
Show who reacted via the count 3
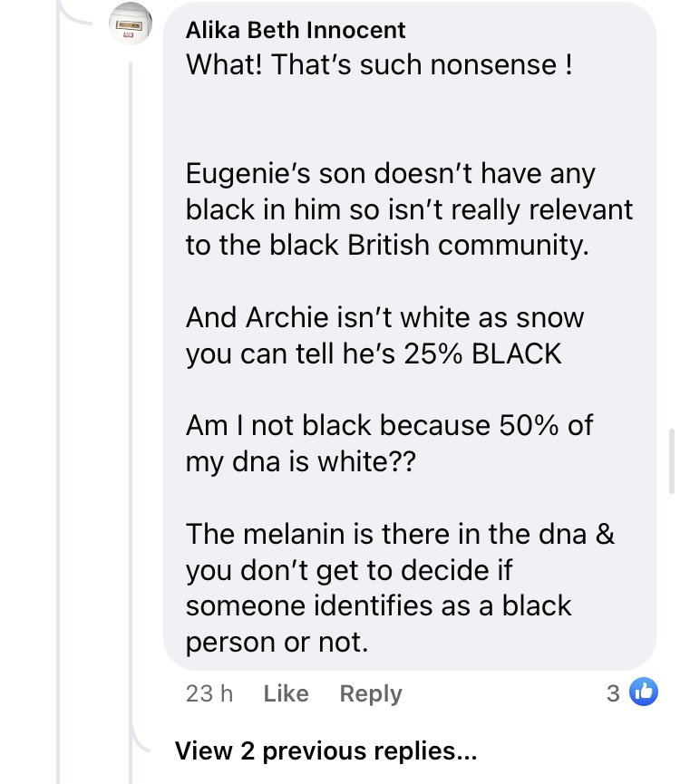point(613,693)
